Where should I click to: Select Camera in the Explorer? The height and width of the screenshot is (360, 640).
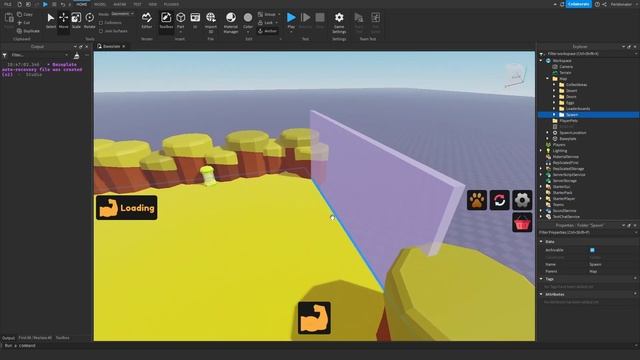tap(566, 67)
